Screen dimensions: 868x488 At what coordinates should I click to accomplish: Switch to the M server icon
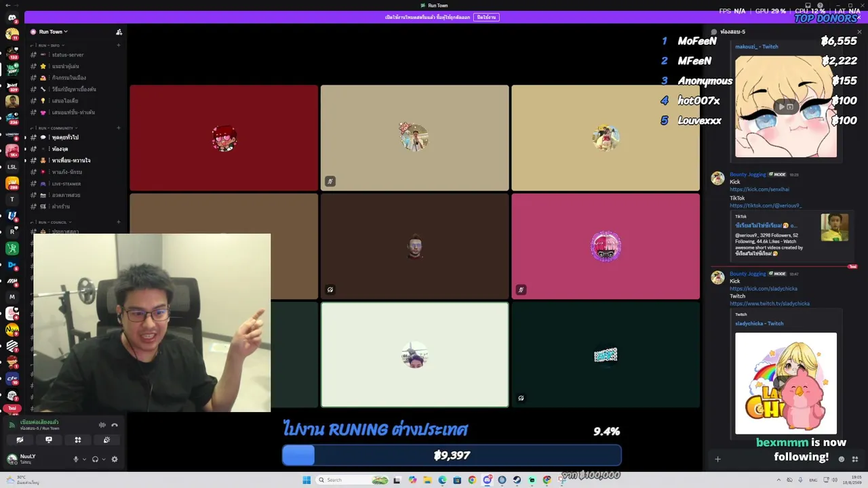12,297
